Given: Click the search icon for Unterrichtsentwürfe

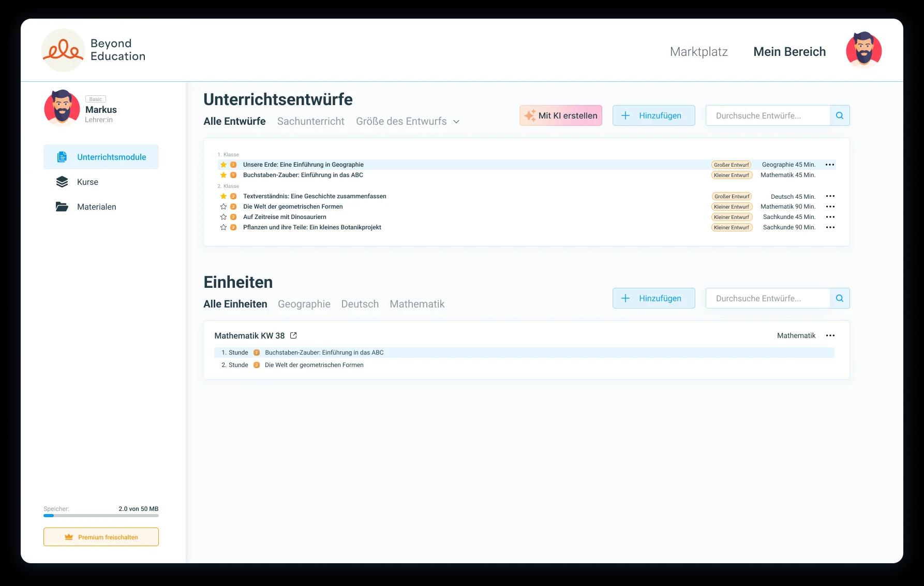Looking at the screenshot, I should (x=840, y=115).
